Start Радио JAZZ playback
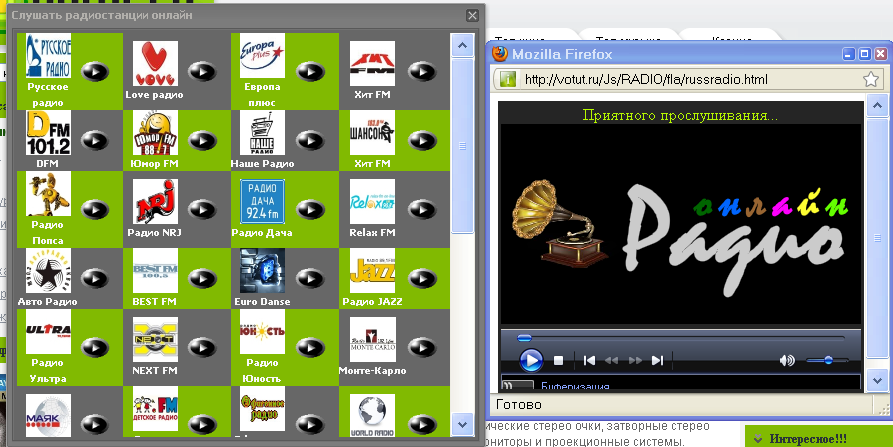This screenshot has height=447, width=893. tap(422, 278)
